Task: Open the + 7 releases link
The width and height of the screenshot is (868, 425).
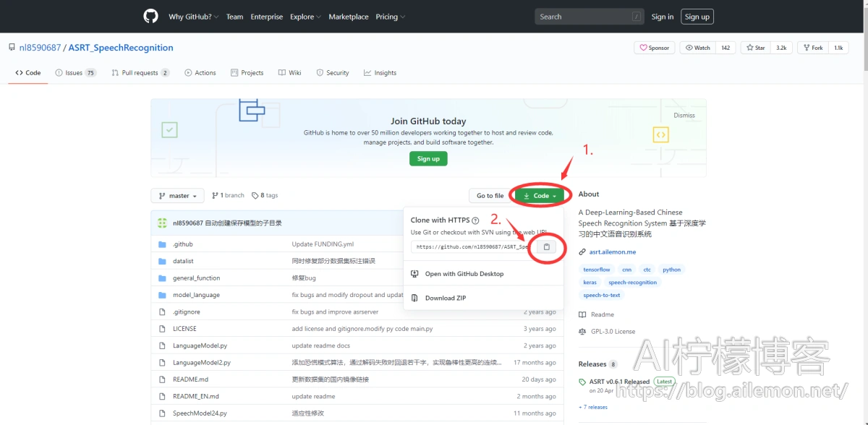Action: (593, 408)
